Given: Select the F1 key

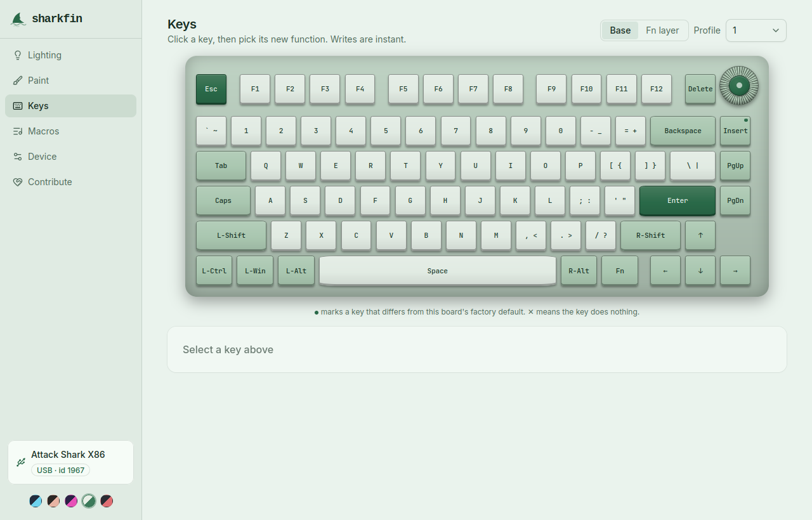Looking at the screenshot, I should click(x=255, y=89).
